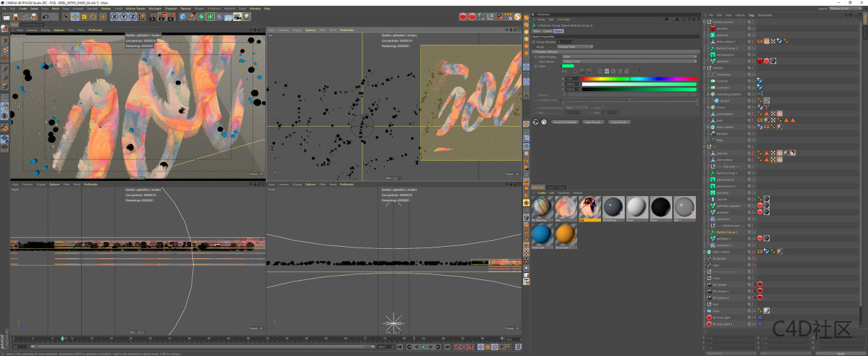This screenshot has height=356, width=868.
Task: Toggle the X axis lock icon
Action: (114, 16)
